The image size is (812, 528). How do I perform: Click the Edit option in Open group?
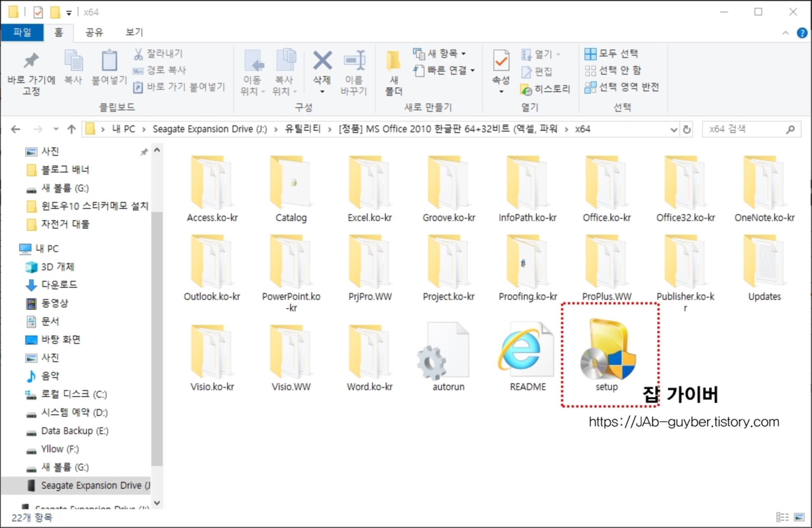point(537,71)
